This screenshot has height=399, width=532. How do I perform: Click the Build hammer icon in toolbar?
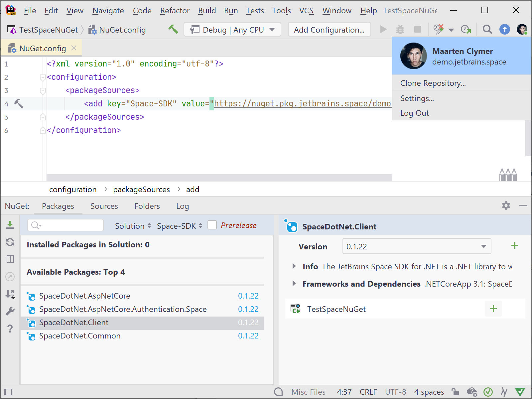coord(173,29)
